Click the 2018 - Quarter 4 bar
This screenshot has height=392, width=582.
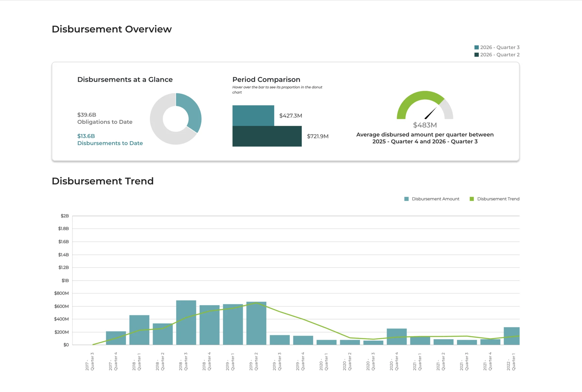coord(210,325)
